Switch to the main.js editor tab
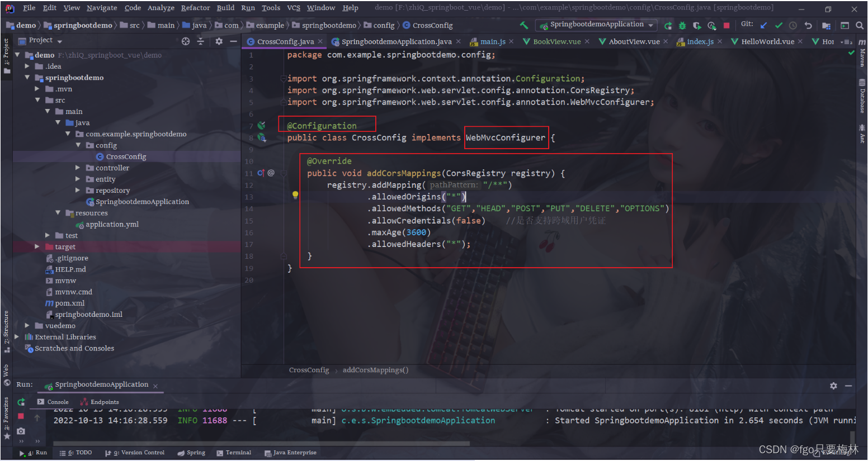The height and width of the screenshot is (461, 868). [492, 42]
